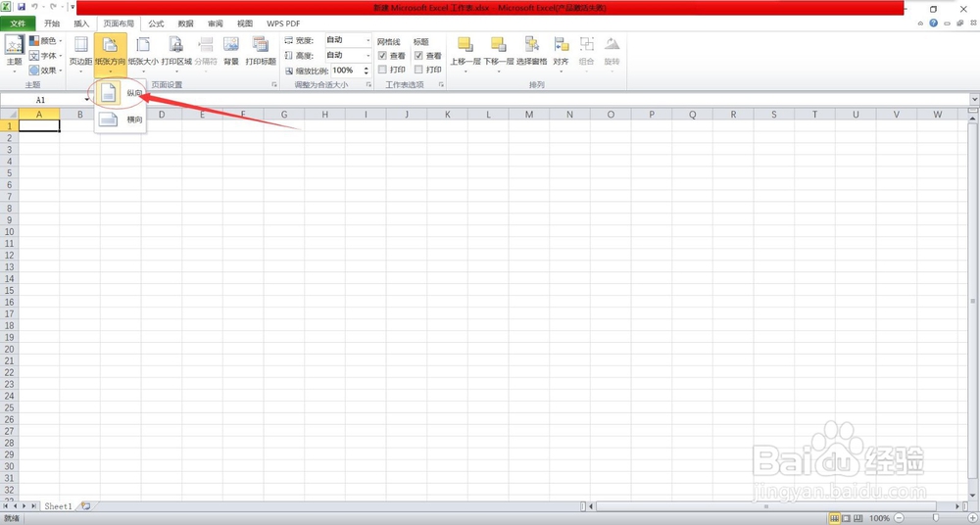Open 工作表选项 dialog launcher
Image resolution: width=980 pixels, height=525 pixels.
[x=441, y=84]
